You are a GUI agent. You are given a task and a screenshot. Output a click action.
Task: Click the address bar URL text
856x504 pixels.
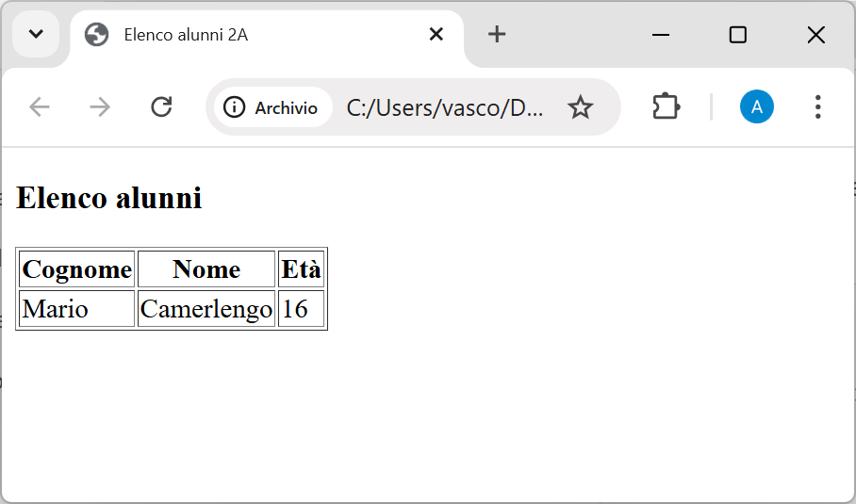tap(445, 107)
